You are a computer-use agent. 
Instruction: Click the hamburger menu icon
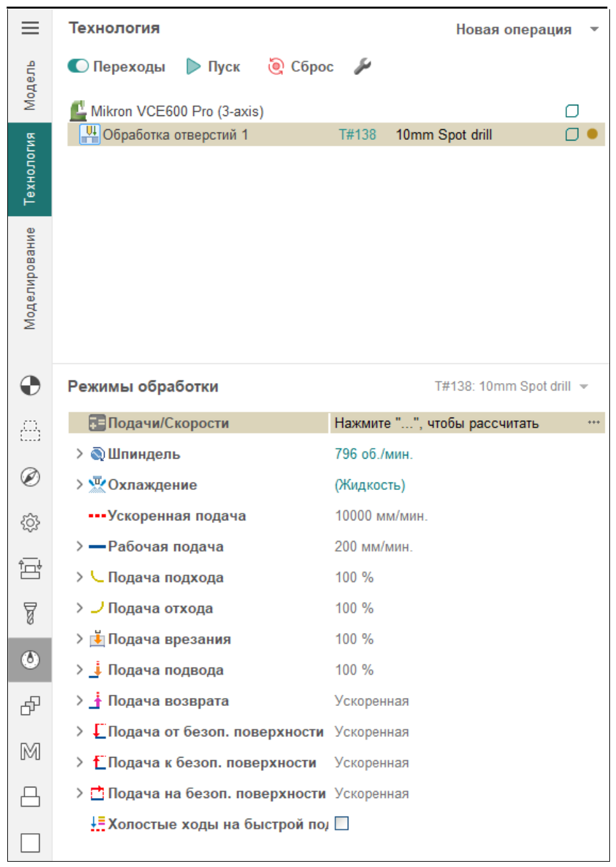30,28
